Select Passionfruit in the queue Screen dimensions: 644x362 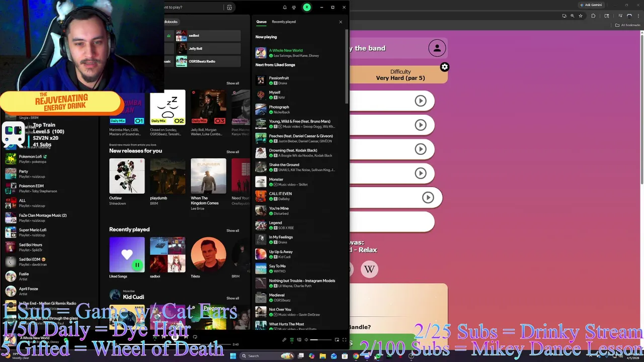299,80
